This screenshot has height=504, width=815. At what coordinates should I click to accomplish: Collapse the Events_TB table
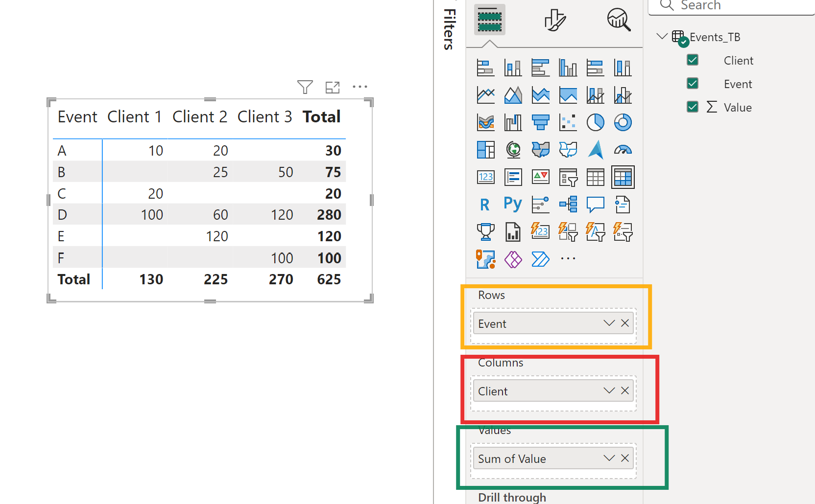pyautogui.click(x=662, y=36)
